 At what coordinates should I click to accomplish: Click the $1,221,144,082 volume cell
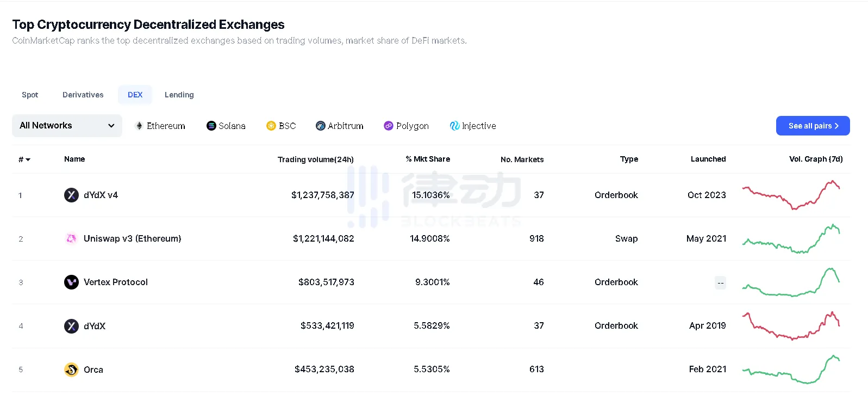323,238
